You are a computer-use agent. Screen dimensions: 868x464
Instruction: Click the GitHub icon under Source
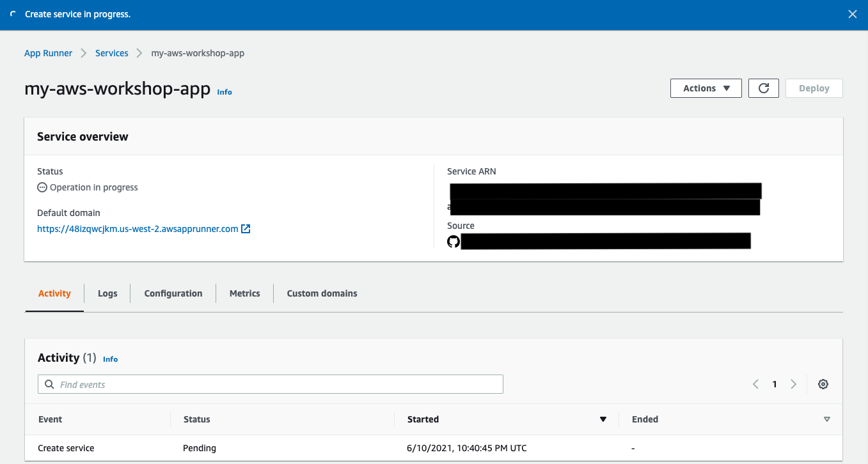[454, 242]
